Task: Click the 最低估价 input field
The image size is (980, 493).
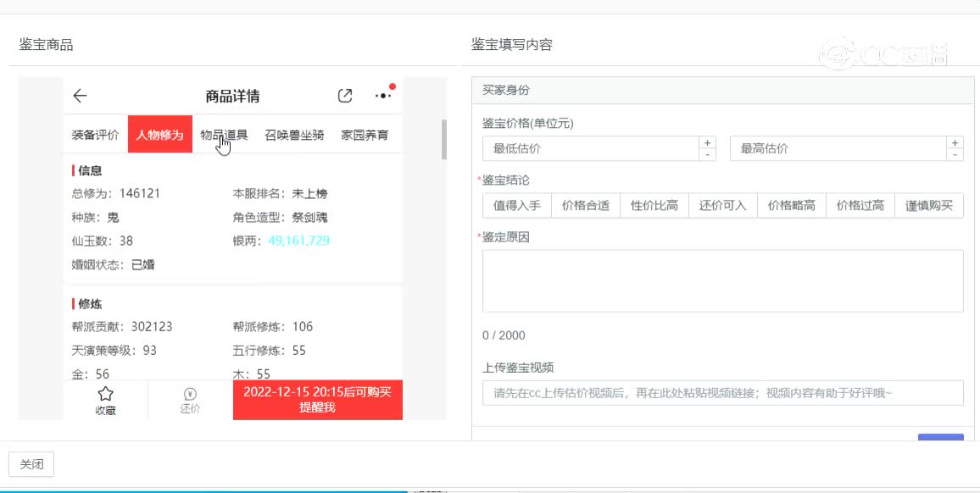Action: 591,149
